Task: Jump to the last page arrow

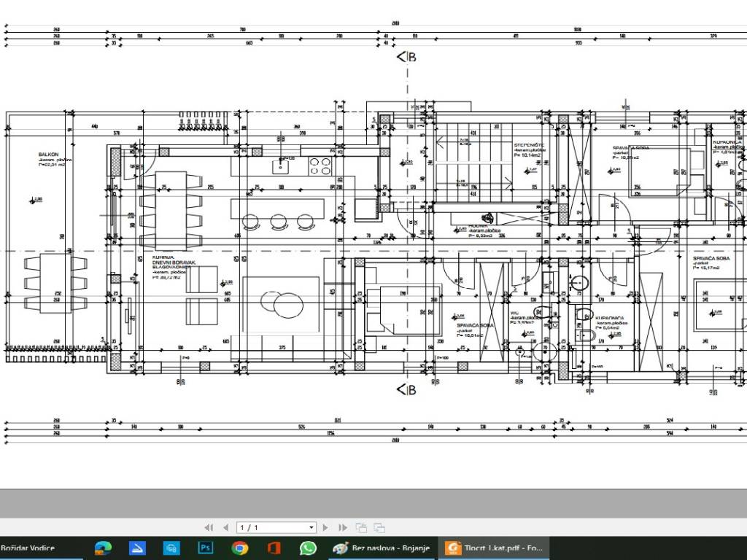Action: (341, 527)
